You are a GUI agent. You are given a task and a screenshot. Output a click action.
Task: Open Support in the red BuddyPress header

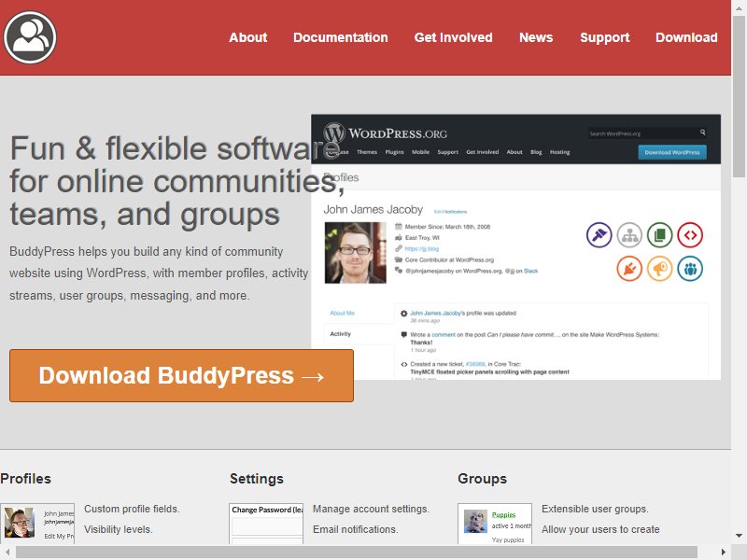point(605,37)
